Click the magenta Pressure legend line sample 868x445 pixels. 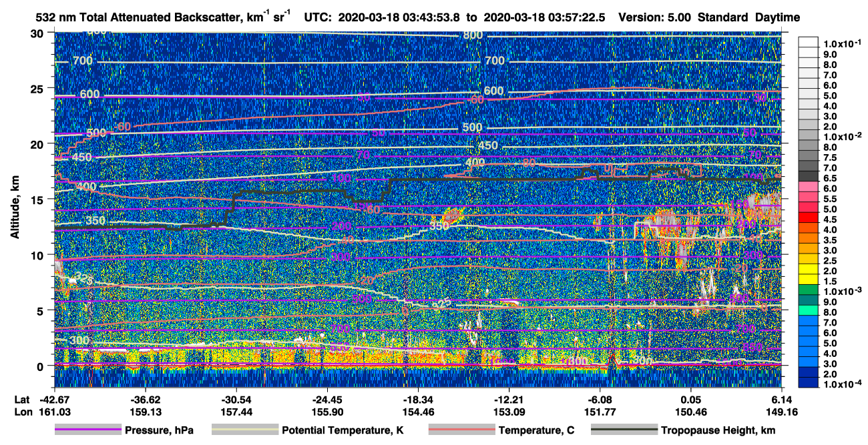point(89,430)
